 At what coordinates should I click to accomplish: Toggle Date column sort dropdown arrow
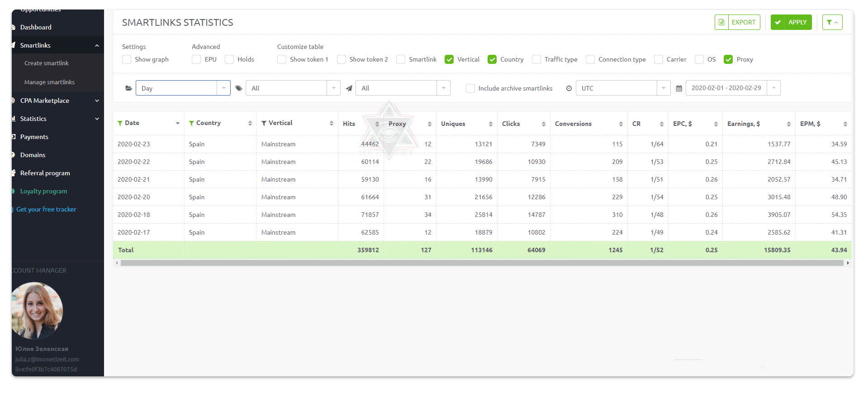178,123
